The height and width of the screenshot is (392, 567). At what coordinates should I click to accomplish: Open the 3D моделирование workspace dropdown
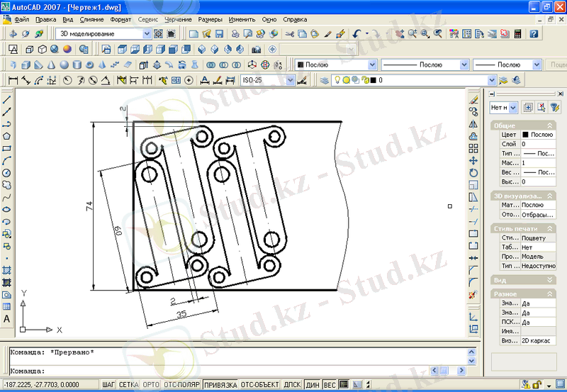147,33
